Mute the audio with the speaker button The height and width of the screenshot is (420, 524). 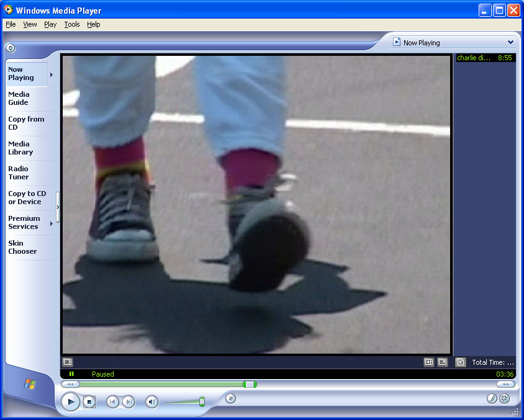152,402
